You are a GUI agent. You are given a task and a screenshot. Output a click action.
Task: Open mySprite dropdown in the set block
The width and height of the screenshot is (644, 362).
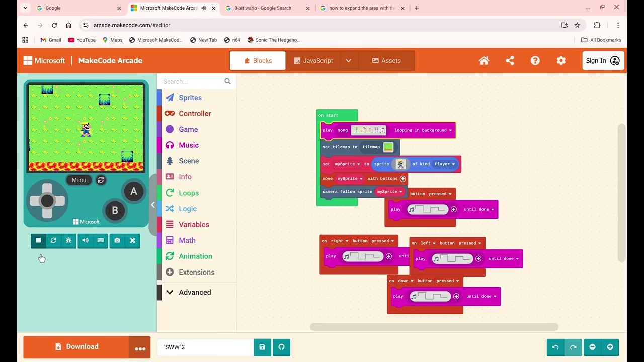tap(348, 164)
